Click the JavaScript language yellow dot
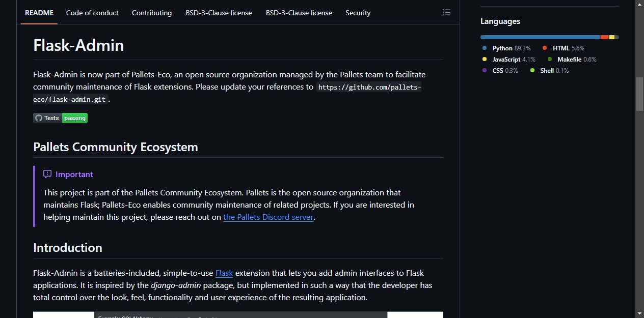The width and height of the screenshot is (644, 318). [485, 59]
